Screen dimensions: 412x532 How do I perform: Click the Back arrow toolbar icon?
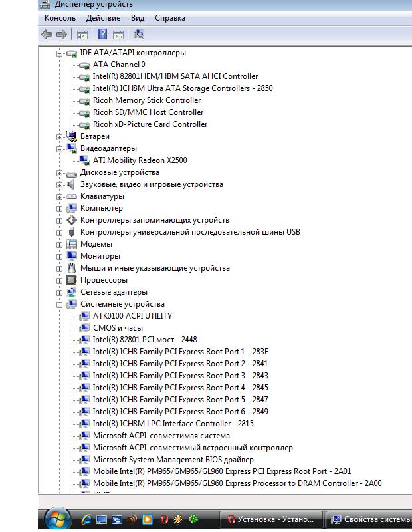click(47, 34)
